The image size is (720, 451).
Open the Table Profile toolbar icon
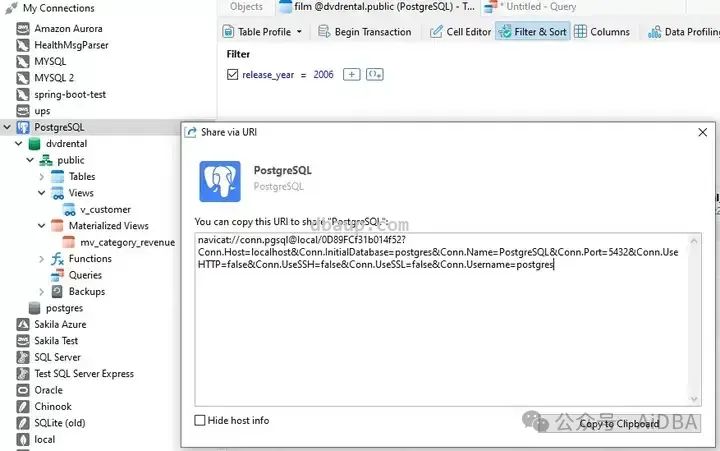coord(228,32)
